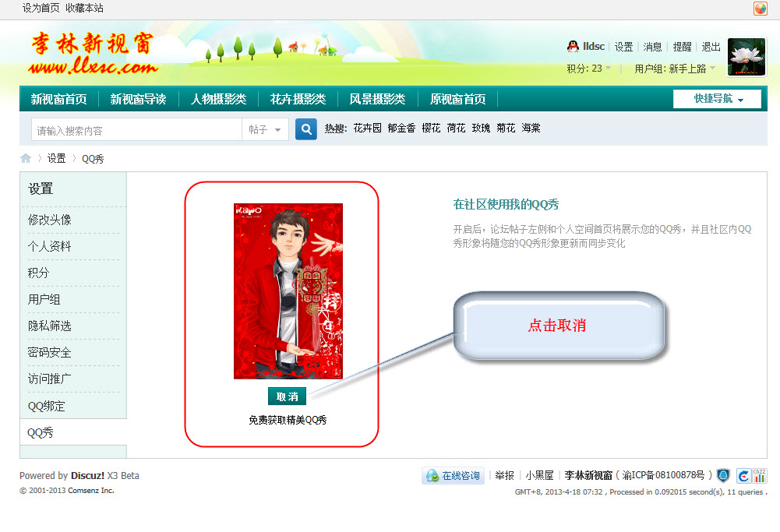Click the 李林新视窗 site logo
The image size is (780, 532).
point(93,53)
